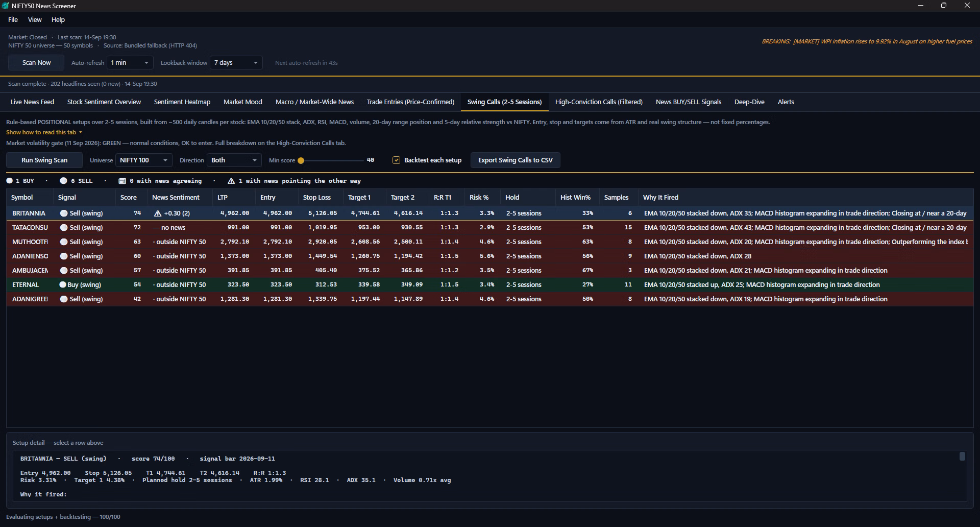
Task: Select the BRITANNIA row
Action: [489, 213]
